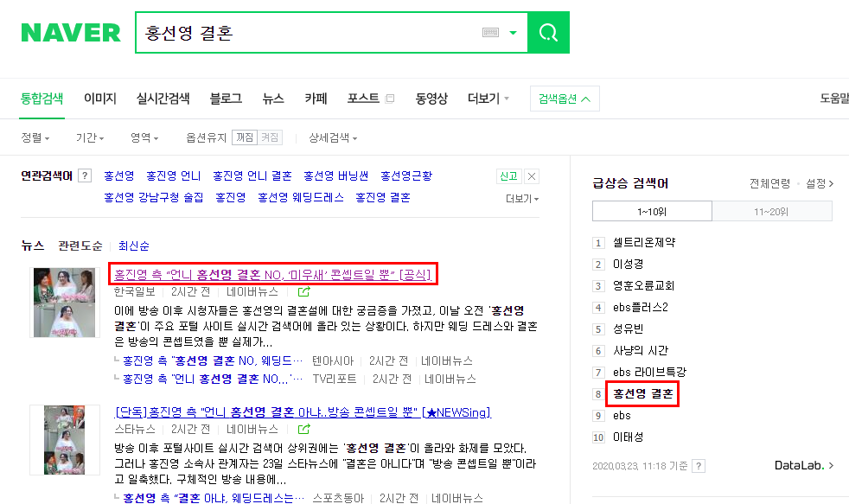849x504 pixels.
Task: Click the share icon next to 스타뉴스 네이버뉴스
Action: click(x=304, y=430)
